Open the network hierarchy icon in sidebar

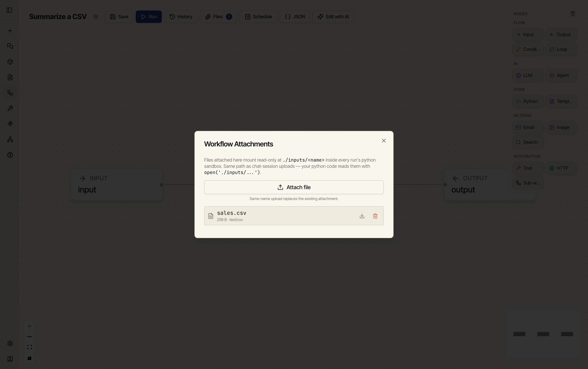(x=10, y=139)
